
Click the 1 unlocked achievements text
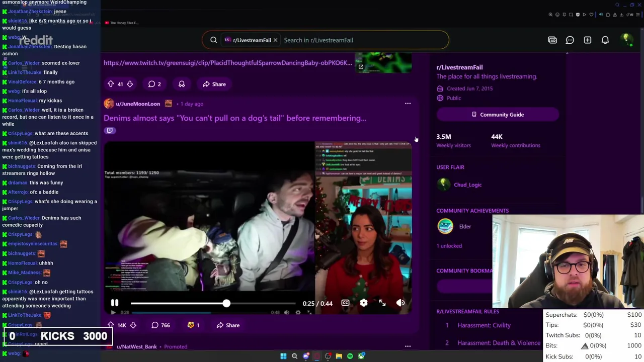click(x=449, y=246)
